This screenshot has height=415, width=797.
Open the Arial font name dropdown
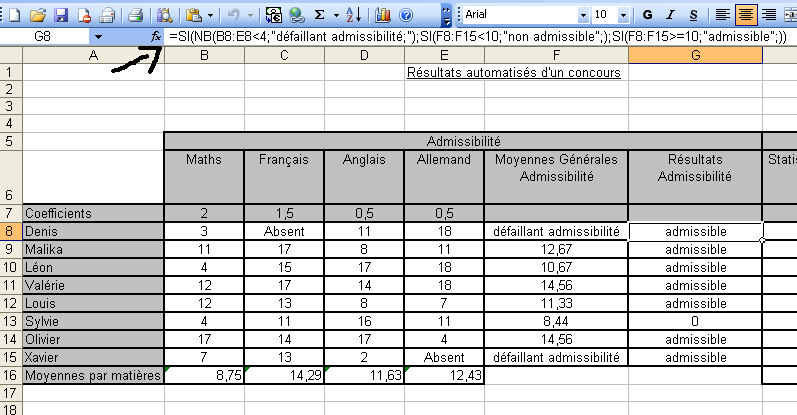[x=583, y=15]
